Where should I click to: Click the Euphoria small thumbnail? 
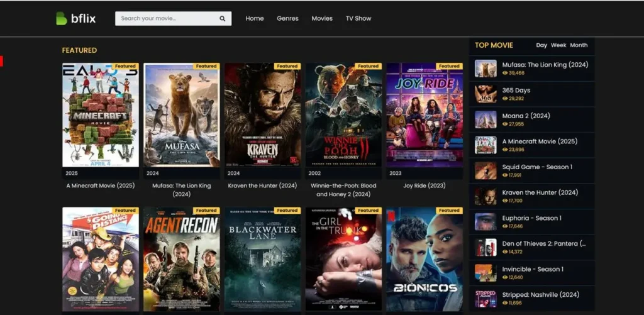(486, 222)
